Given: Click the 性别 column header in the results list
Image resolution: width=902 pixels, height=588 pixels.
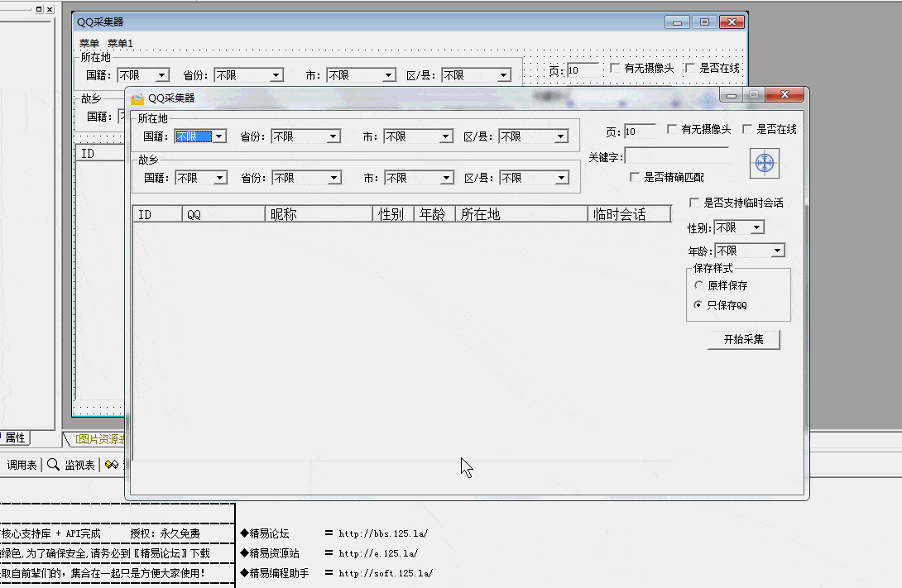Looking at the screenshot, I should tap(394, 214).
